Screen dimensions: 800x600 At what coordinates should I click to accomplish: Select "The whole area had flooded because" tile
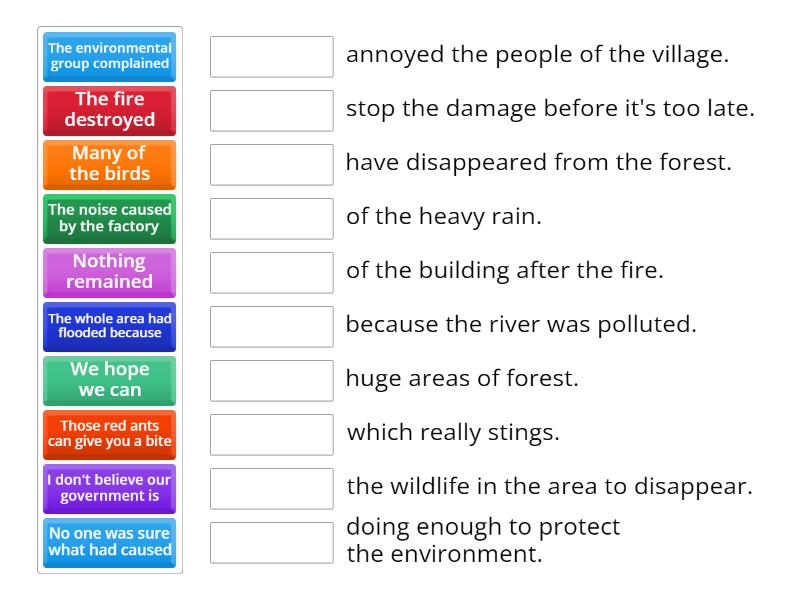coord(109,327)
